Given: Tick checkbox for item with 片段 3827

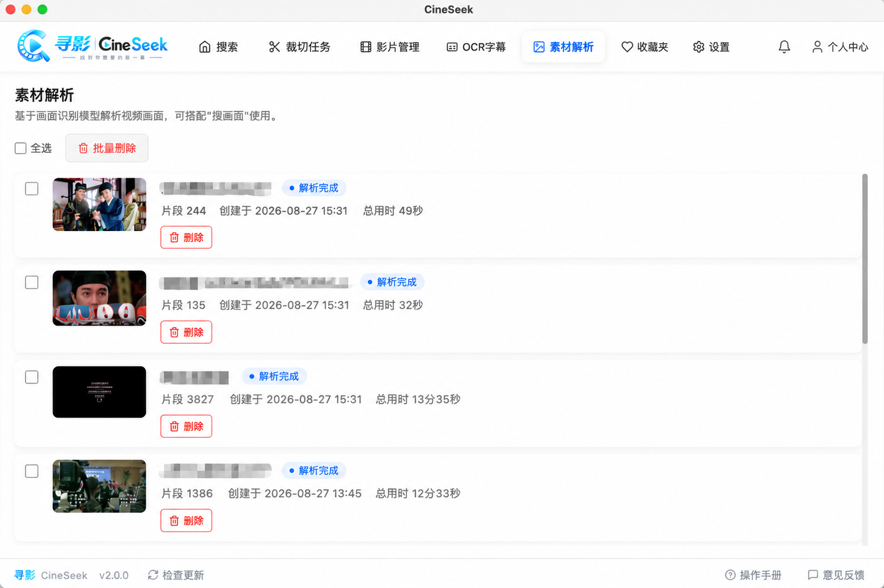Looking at the screenshot, I should pyautogui.click(x=32, y=377).
